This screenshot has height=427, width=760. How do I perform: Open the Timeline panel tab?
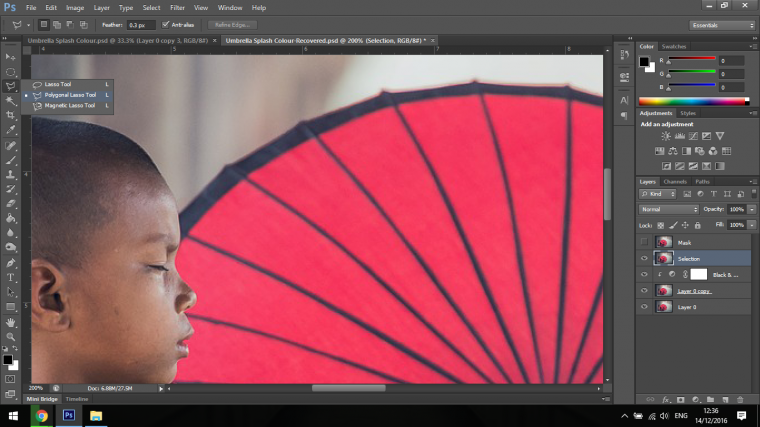(x=77, y=399)
